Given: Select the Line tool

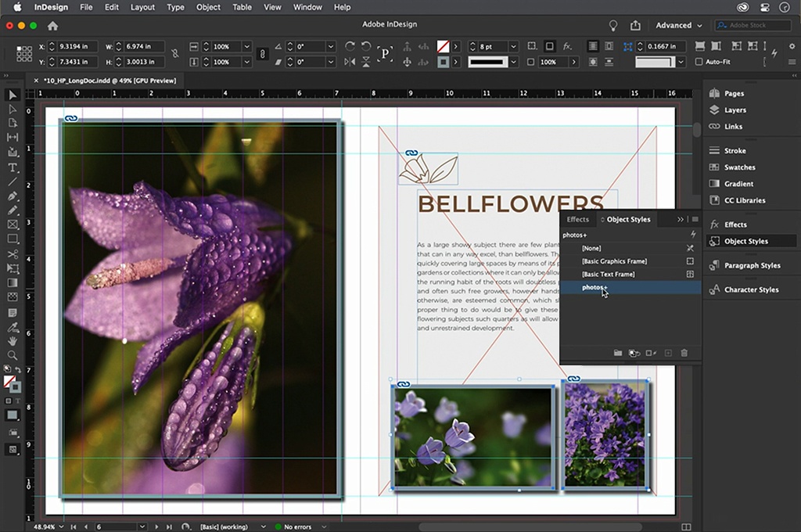Looking at the screenshot, I should click(x=13, y=182).
